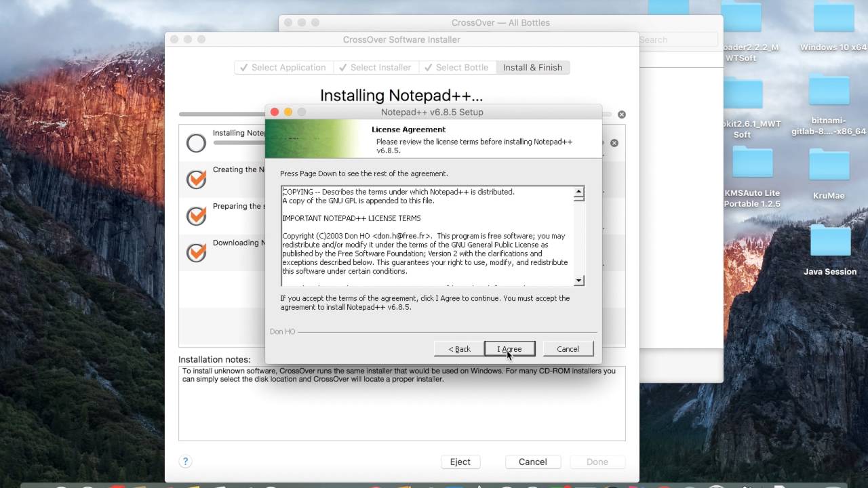Click the Downloading step checkmark icon

196,252
